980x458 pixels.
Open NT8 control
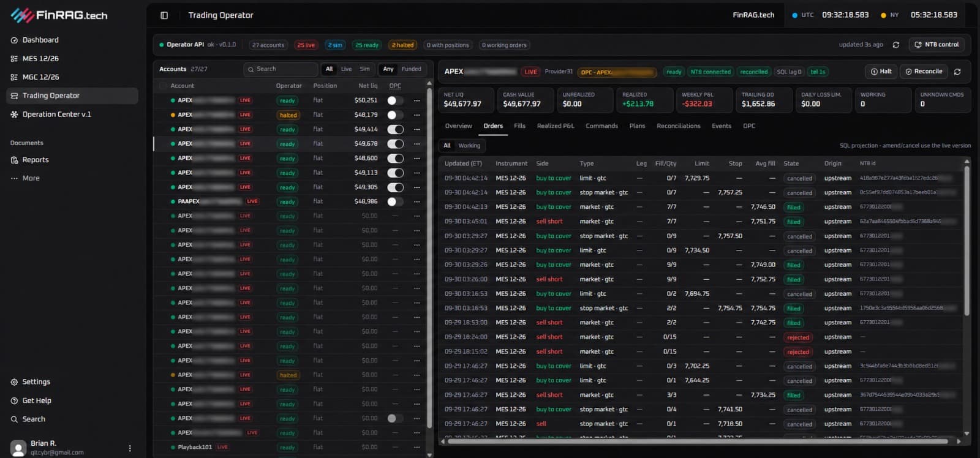[937, 45]
